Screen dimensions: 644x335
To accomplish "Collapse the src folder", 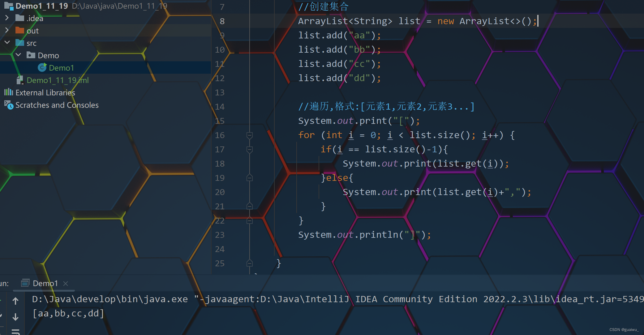I will 7,42.
